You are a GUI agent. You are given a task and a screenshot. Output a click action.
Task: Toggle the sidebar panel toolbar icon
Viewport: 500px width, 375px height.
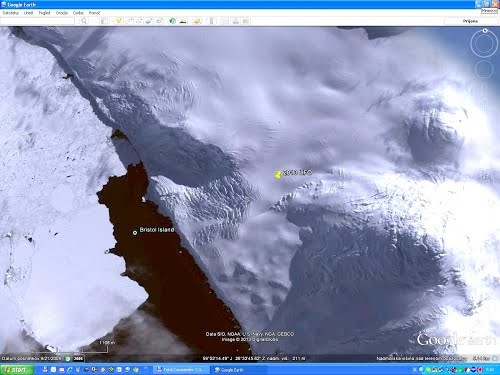pos(104,21)
